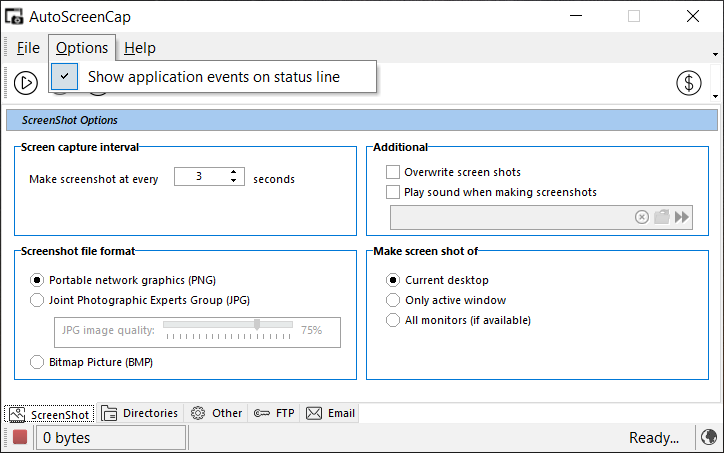The width and height of the screenshot is (724, 453).
Task: Click the 75% quality value
Action: (x=311, y=330)
